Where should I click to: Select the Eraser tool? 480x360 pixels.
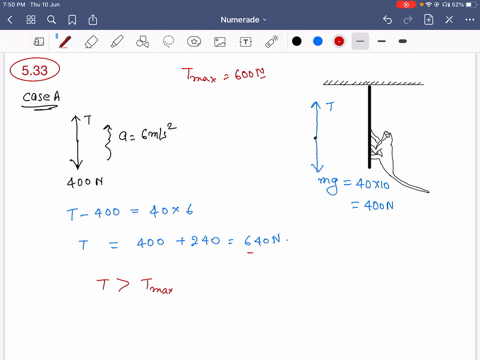(x=91, y=42)
